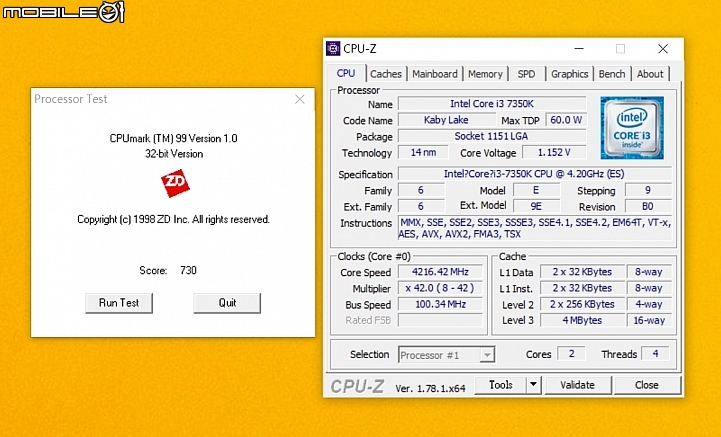Click the Level 2 4-way field
Image resolution: width=721 pixels, height=437 pixels.
649,304
